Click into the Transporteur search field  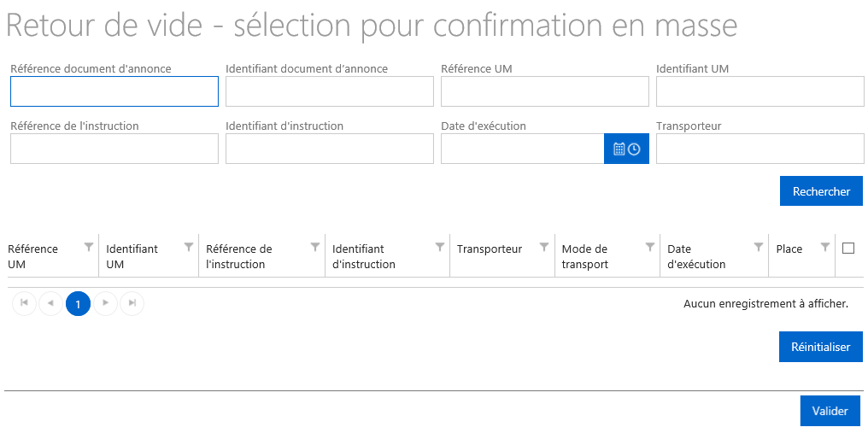760,149
